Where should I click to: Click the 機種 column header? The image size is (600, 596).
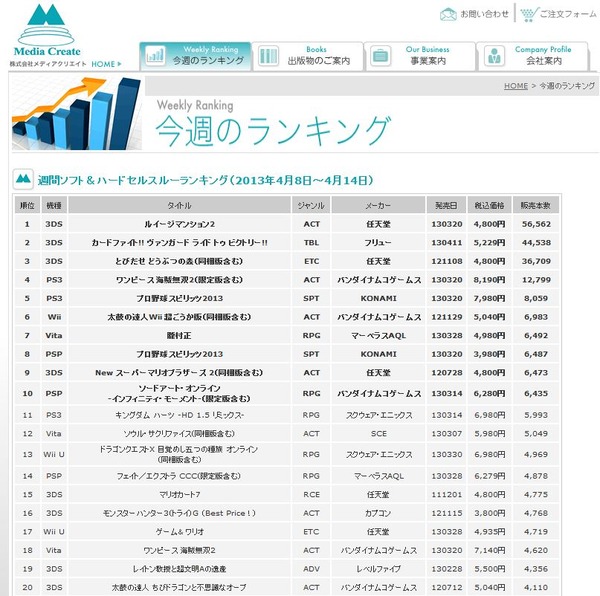[x=54, y=205]
